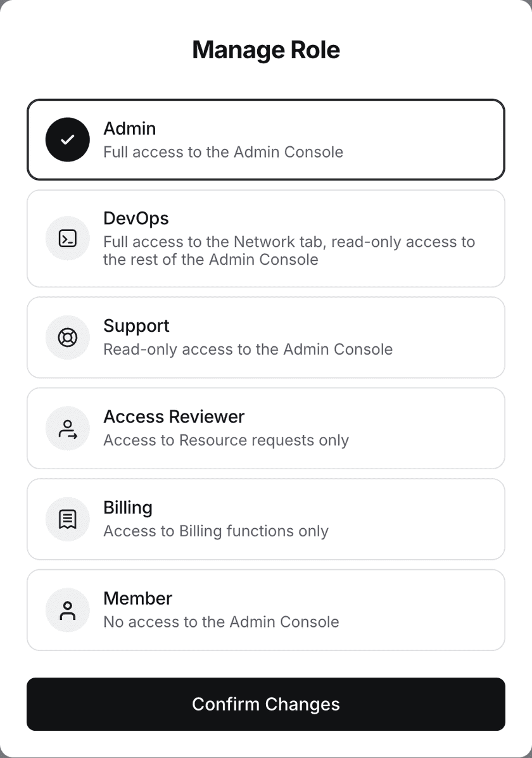Click the Admin checkmark icon
532x758 pixels.
[x=68, y=140]
